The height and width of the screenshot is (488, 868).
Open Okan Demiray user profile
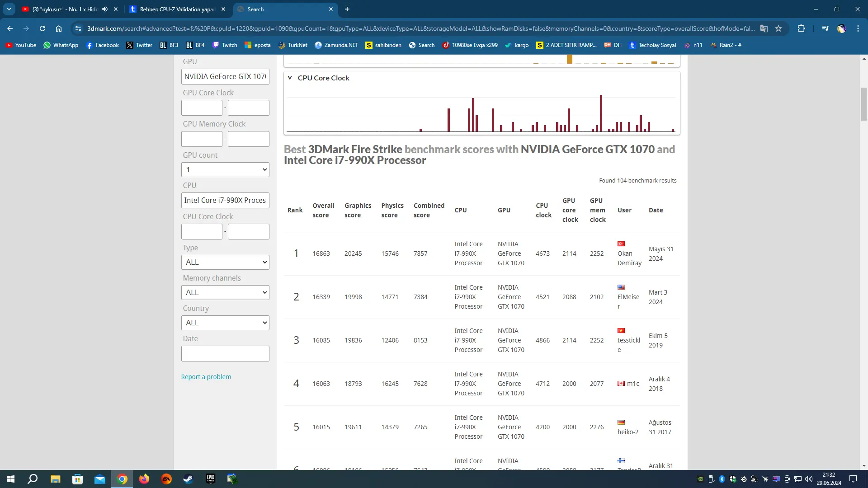[629, 258]
